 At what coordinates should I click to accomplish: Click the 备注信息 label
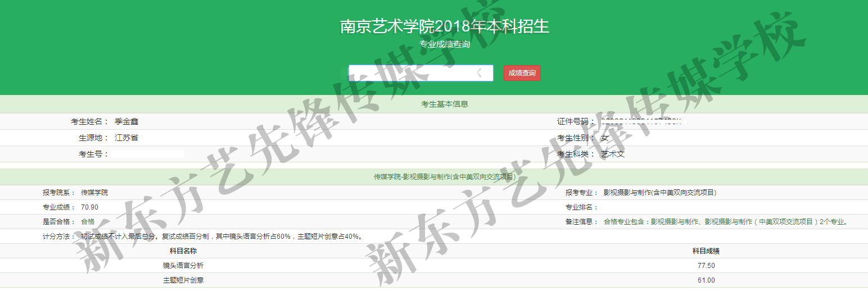pos(582,222)
